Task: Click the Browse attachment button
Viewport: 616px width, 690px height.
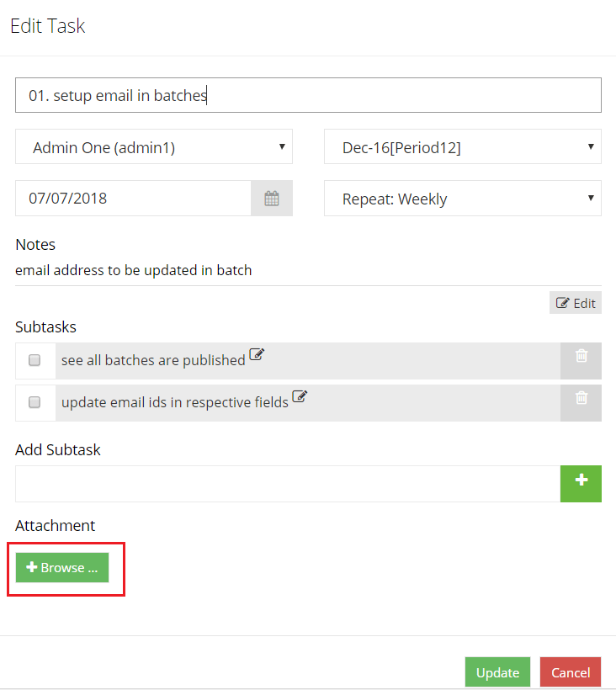Action: pyautogui.click(x=62, y=568)
